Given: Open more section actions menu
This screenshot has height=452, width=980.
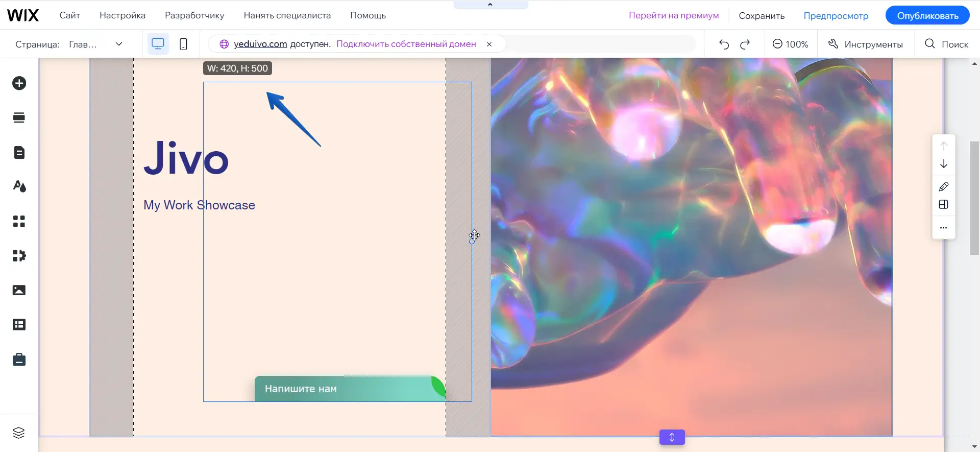Looking at the screenshot, I should [x=943, y=228].
